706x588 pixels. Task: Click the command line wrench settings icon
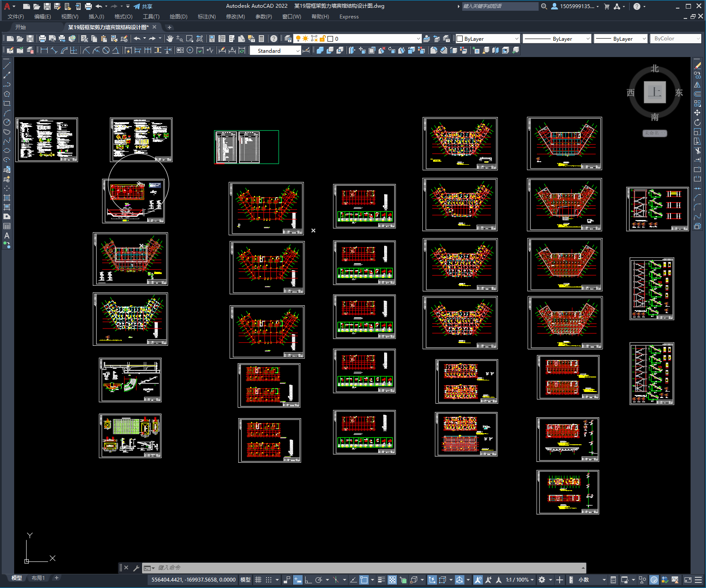[x=136, y=568]
